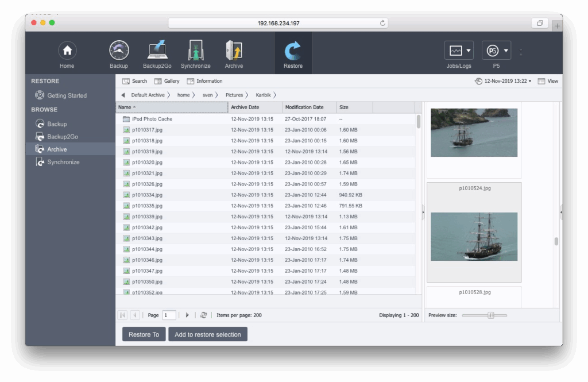Expand the P5 dropdown menu
This screenshot has width=588, height=382.
pos(496,51)
